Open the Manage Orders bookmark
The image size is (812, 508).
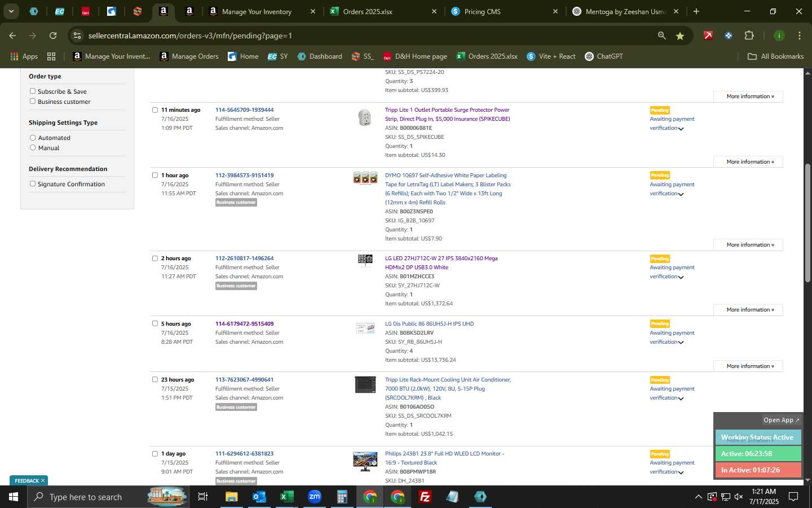click(x=189, y=56)
